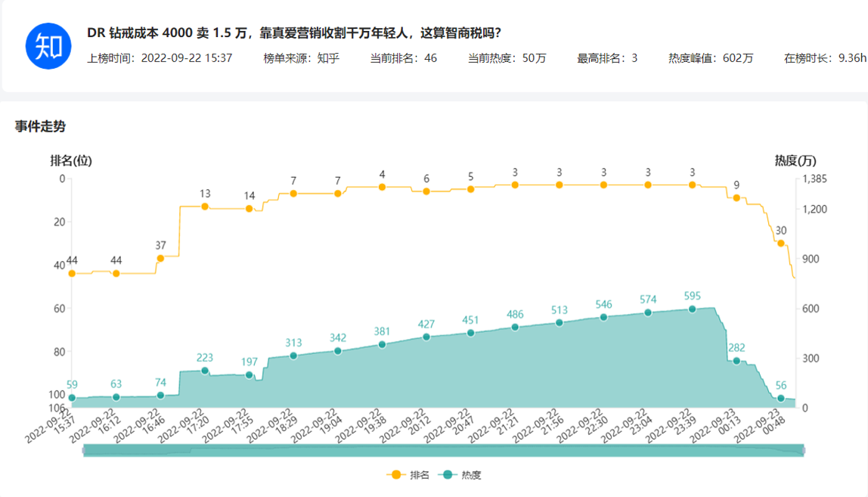The image size is (868, 497).
Task: Click the heat data point 282
Action: click(736, 361)
